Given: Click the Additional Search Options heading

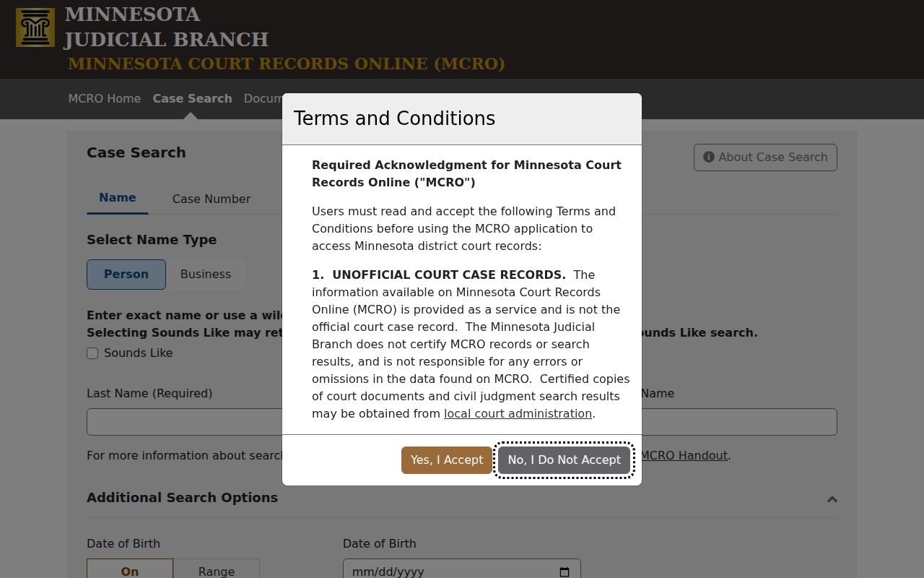Looking at the screenshot, I should (182, 498).
